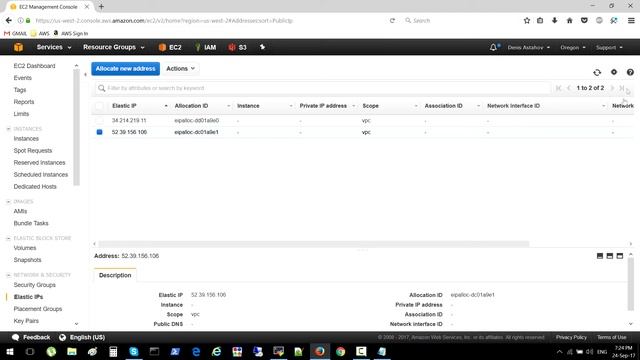This screenshot has height=360, width=640.
Task: Click the sidebar vertical scrollbar
Action: coord(76,127)
